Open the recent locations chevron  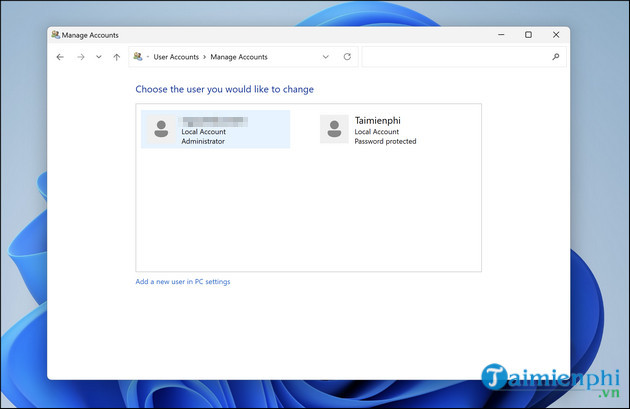[99, 57]
